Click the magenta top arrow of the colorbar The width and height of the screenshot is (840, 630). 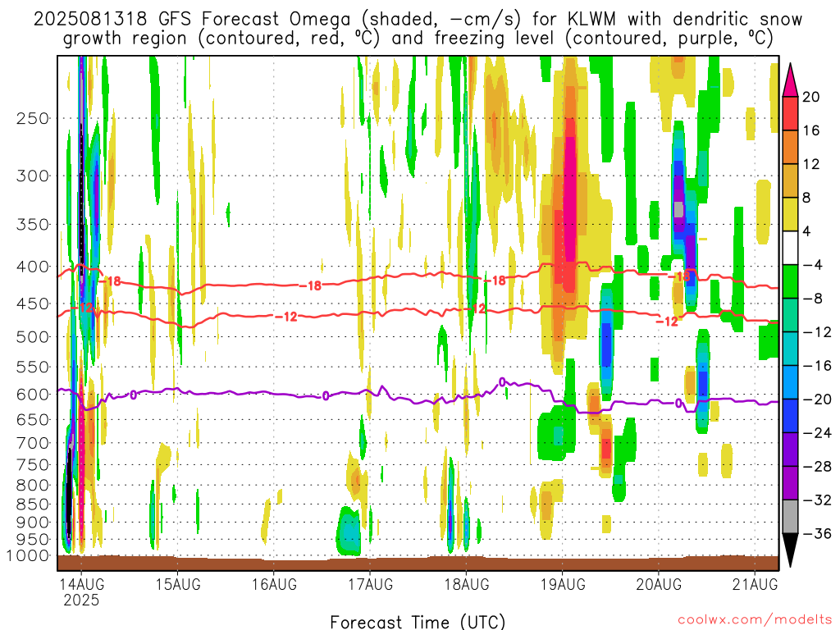coord(790,82)
